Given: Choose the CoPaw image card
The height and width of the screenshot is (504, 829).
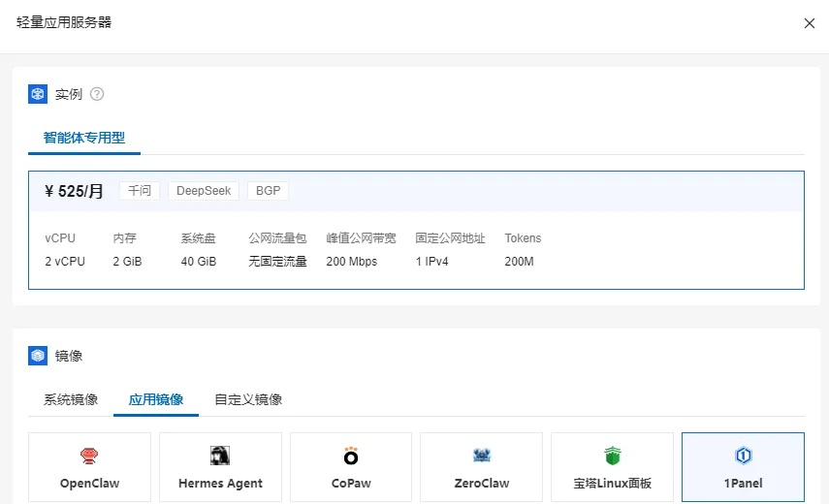Looking at the screenshot, I should click(x=351, y=467).
